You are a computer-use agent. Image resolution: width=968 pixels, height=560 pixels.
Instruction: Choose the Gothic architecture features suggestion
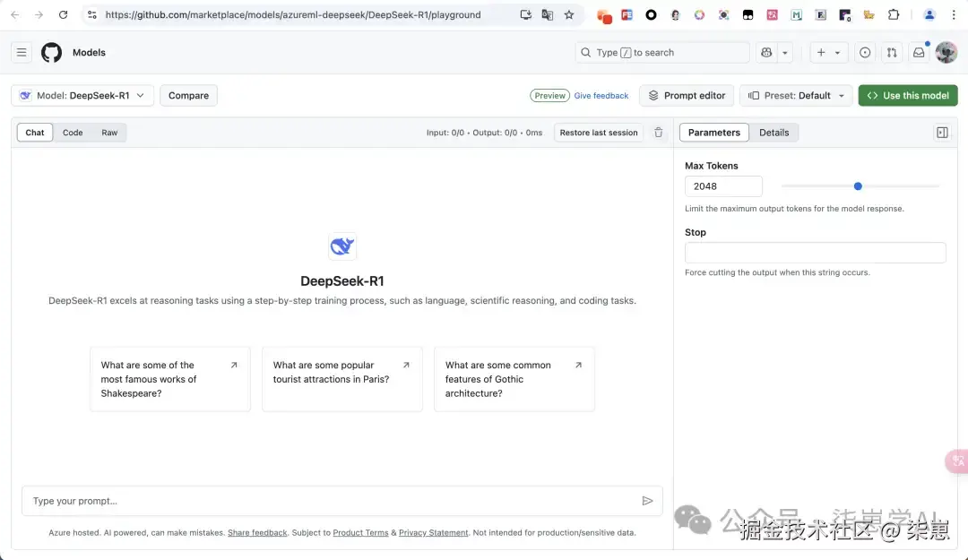click(514, 379)
